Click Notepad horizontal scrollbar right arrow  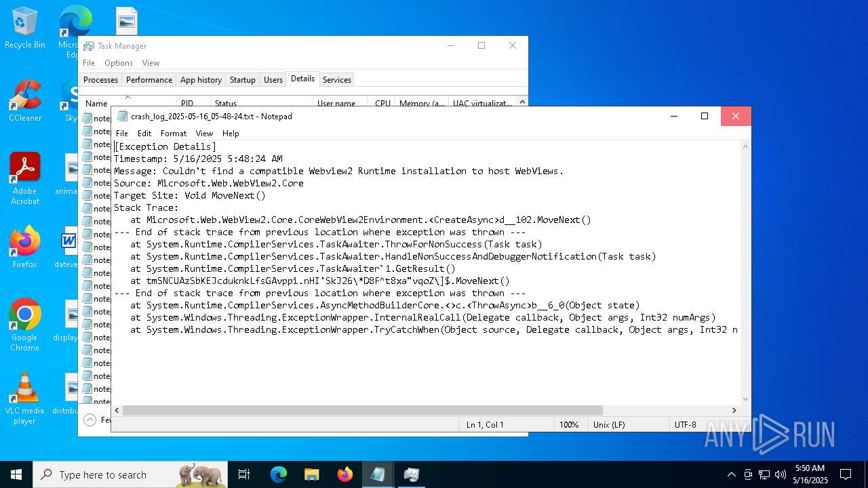tap(734, 410)
